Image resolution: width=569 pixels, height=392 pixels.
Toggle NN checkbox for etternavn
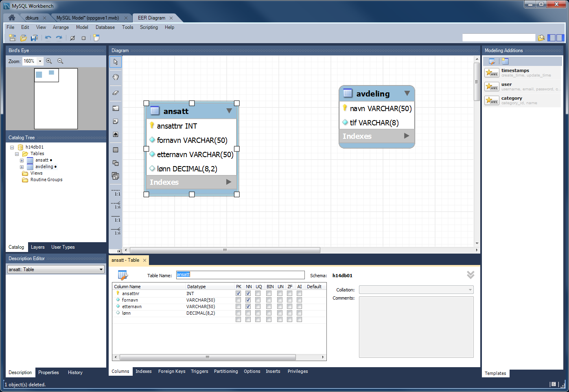248,307
